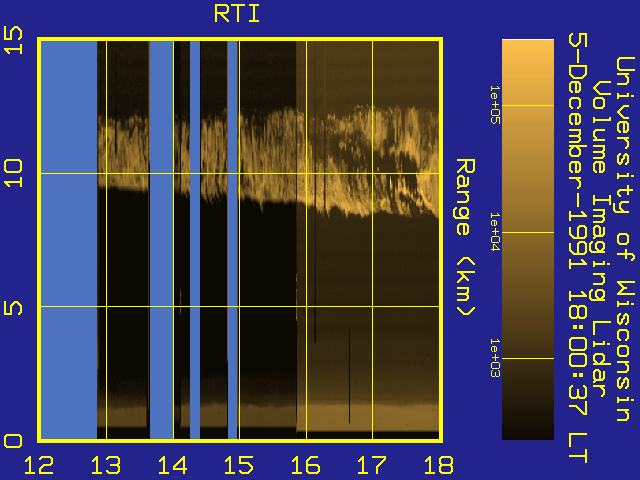Click the x-axis label 17

pos(372,465)
